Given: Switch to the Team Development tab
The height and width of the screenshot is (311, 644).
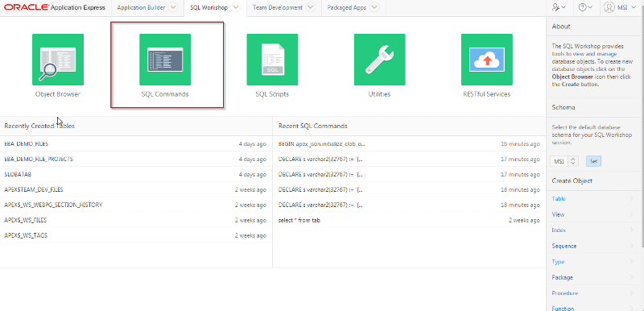Looking at the screenshot, I should point(278,7).
